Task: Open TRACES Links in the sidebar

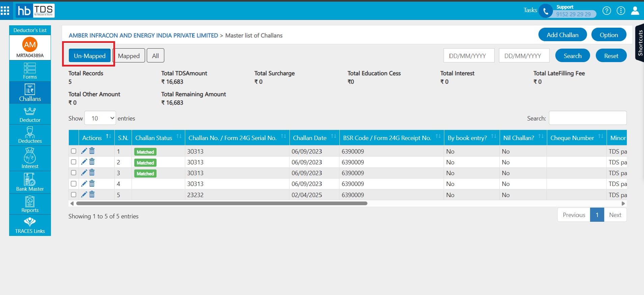Action: pos(30,225)
